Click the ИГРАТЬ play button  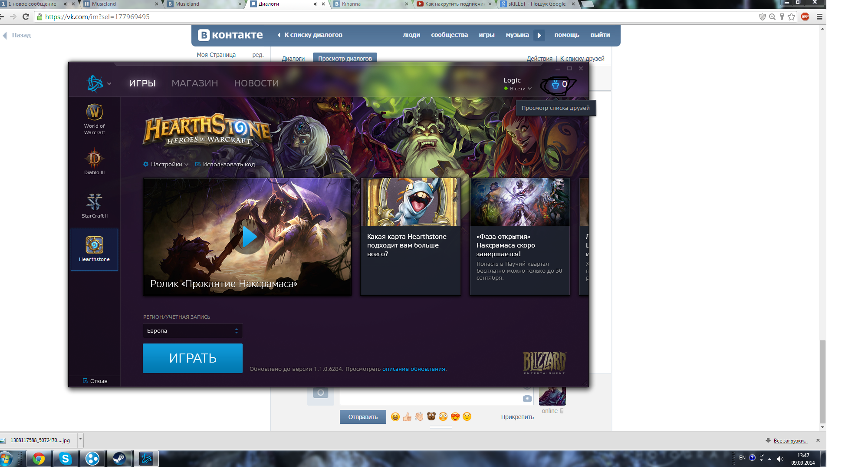193,358
